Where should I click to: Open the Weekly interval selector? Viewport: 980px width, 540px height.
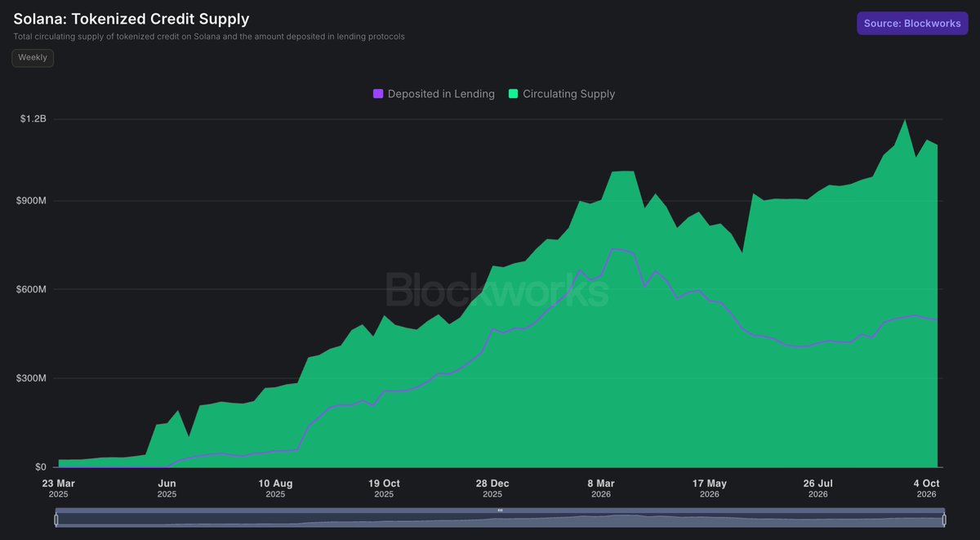[x=33, y=58]
